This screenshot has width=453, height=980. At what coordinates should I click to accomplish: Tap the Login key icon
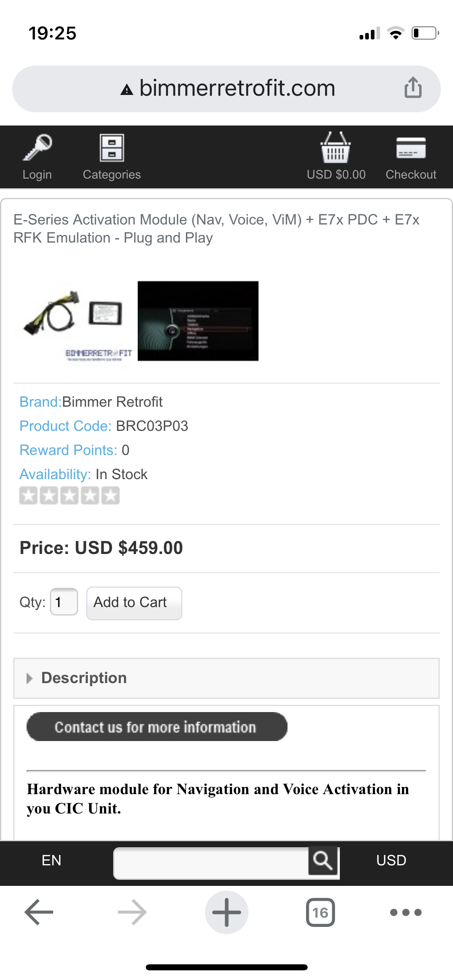[37, 148]
